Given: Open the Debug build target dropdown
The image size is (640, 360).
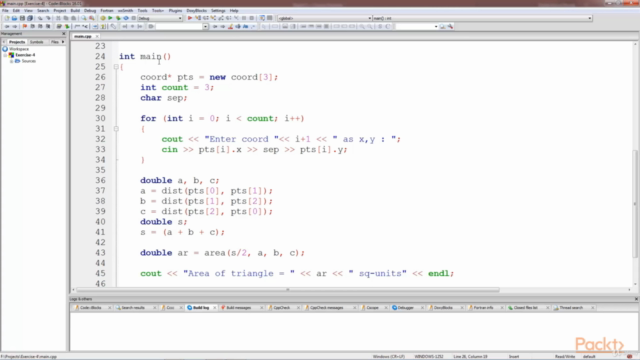Looking at the screenshot, I should (x=160, y=18).
